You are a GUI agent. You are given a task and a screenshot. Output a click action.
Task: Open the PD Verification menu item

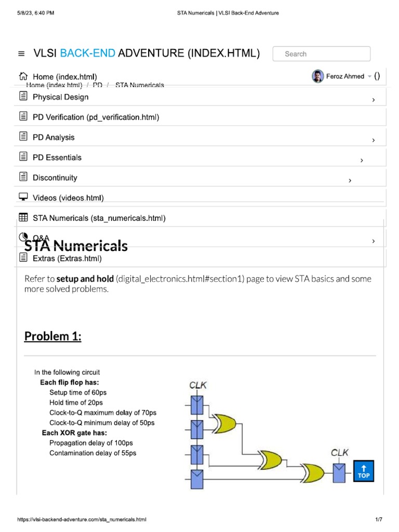(x=96, y=117)
